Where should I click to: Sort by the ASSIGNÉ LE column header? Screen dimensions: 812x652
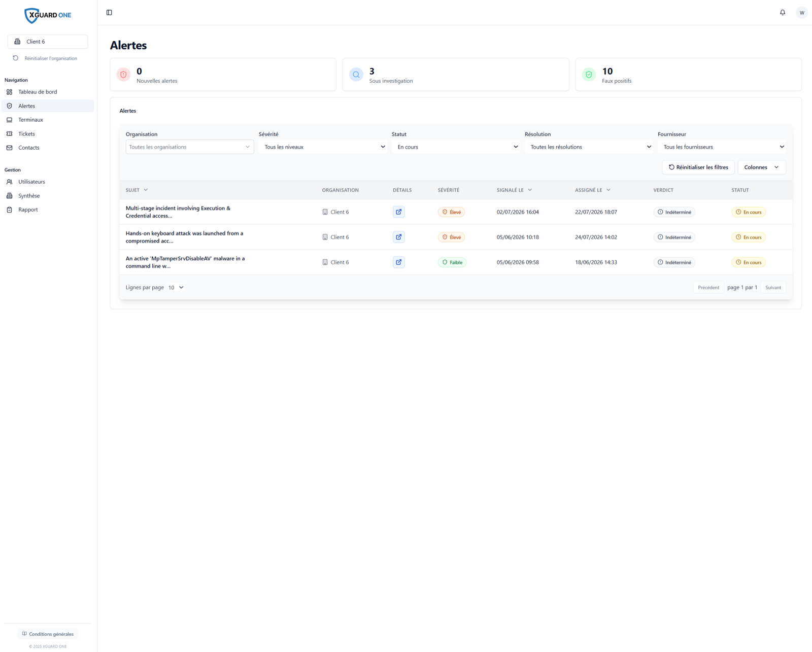[x=593, y=190]
